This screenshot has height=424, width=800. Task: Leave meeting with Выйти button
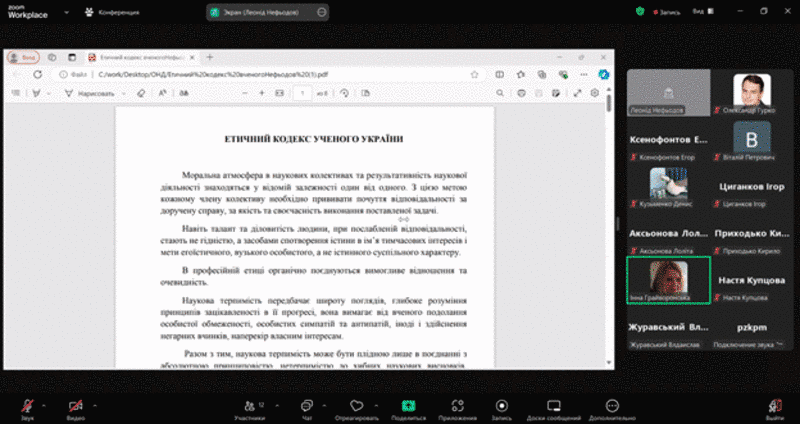pos(775,410)
